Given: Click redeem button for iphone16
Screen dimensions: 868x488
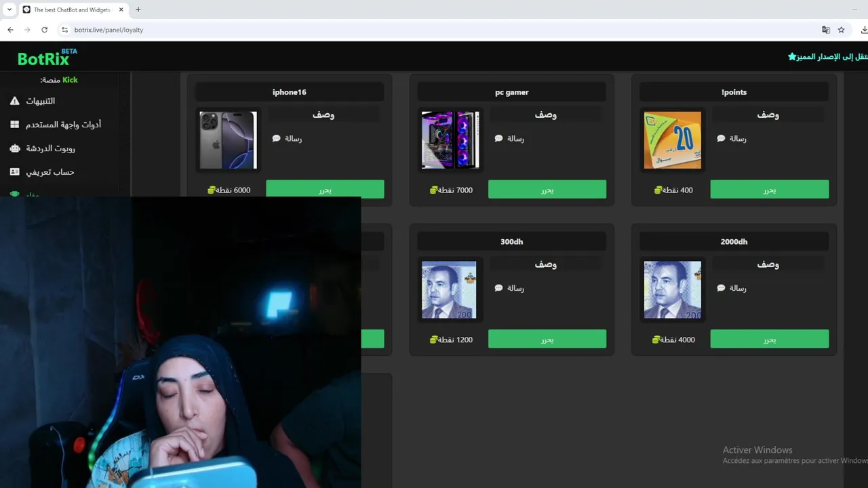Looking at the screenshot, I should [x=325, y=189].
